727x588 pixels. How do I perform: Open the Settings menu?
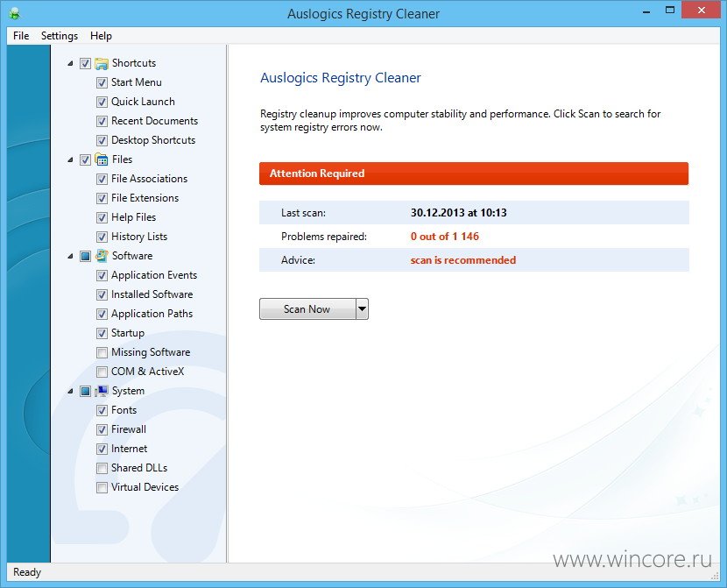click(60, 36)
